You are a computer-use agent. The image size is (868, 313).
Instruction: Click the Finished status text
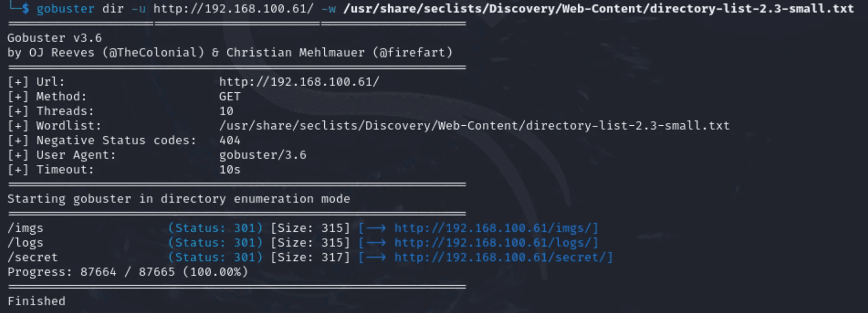click(37, 301)
